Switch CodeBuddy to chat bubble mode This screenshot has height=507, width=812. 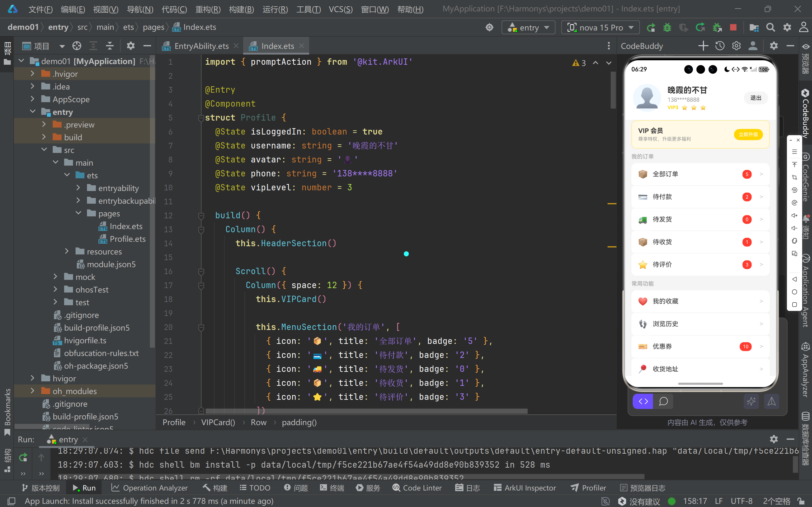coord(663,401)
